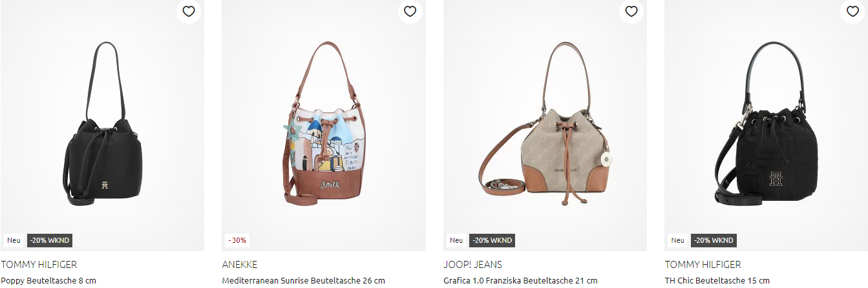Screen dimensions: 868x288
Task: Open the ANEKKE brand link
Action: (240, 265)
